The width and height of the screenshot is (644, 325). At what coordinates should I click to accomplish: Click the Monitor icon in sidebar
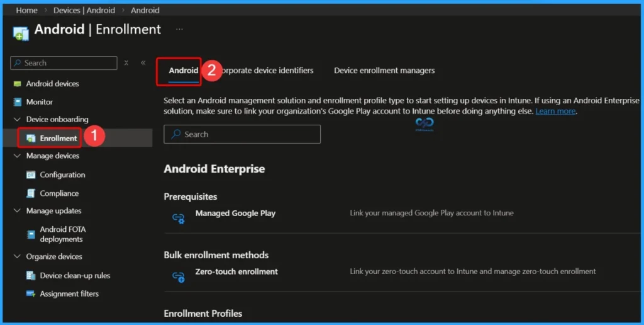coord(17,102)
